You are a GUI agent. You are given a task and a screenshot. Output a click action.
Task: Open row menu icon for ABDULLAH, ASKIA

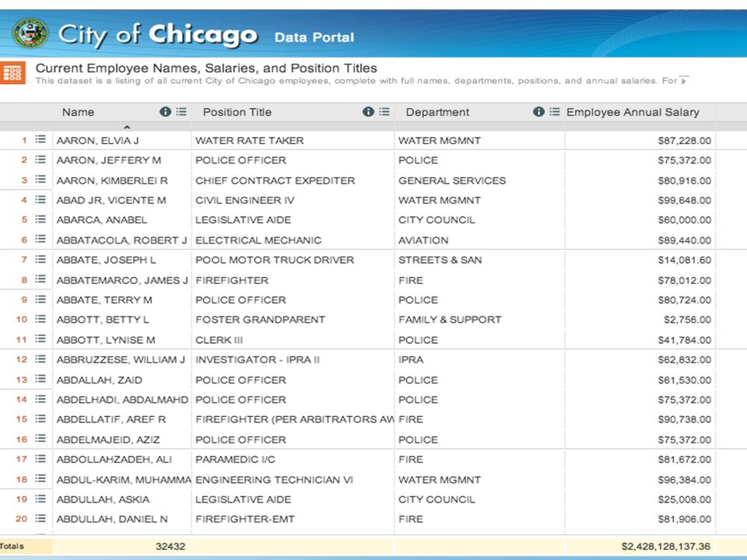coord(40,499)
